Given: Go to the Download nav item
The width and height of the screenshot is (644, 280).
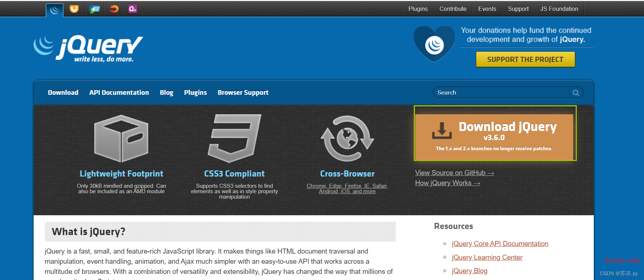Looking at the screenshot, I should (x=63, y=93).
